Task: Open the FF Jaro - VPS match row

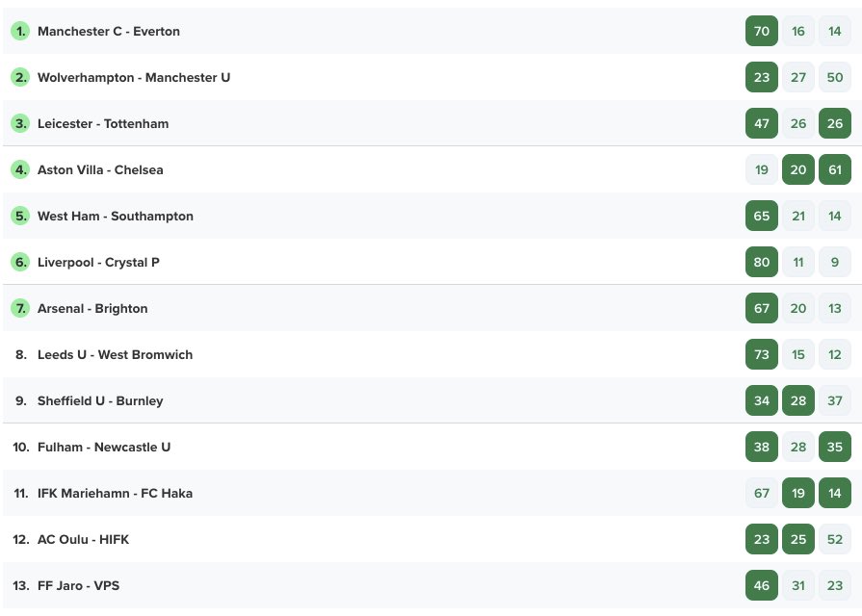Action: (431, 585)
